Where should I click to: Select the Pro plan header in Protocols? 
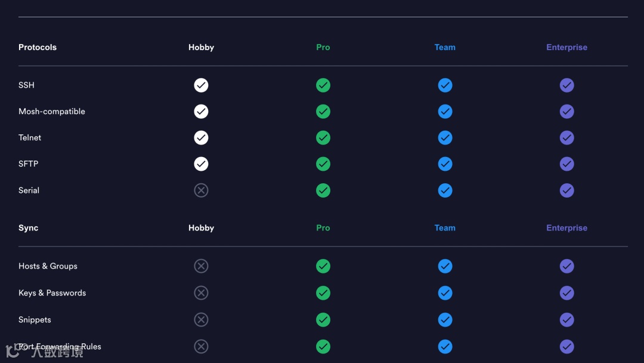323,47
